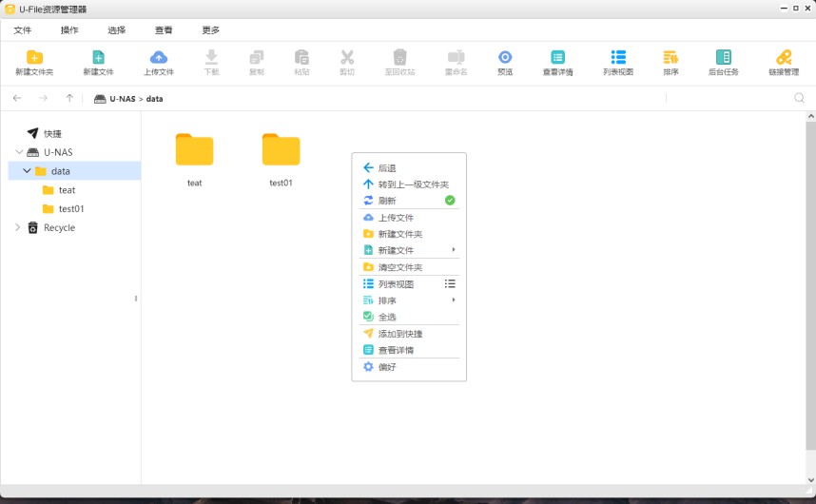Go forward with the navigation right arrow
Viewport: 816px width, 504px height.
43,98
